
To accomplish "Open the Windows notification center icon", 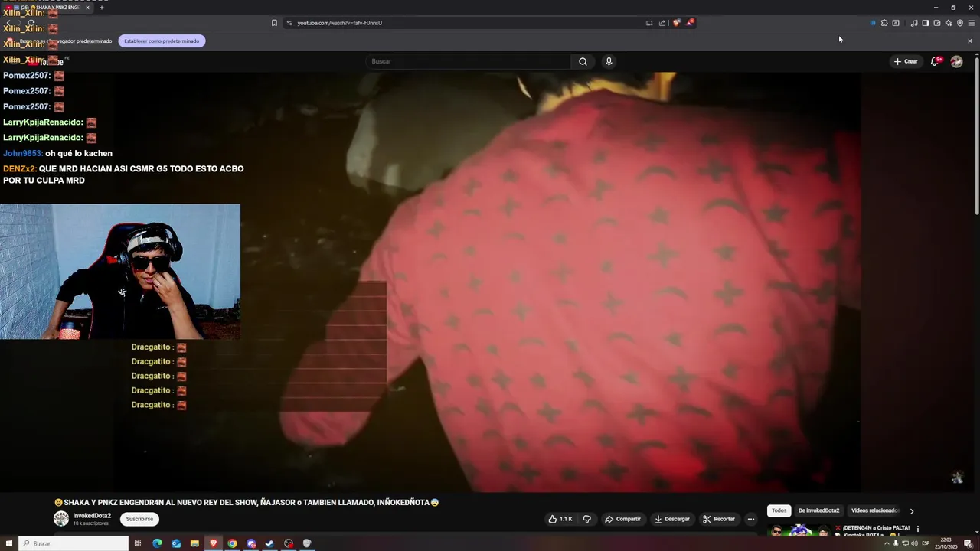I will [968, 543].
